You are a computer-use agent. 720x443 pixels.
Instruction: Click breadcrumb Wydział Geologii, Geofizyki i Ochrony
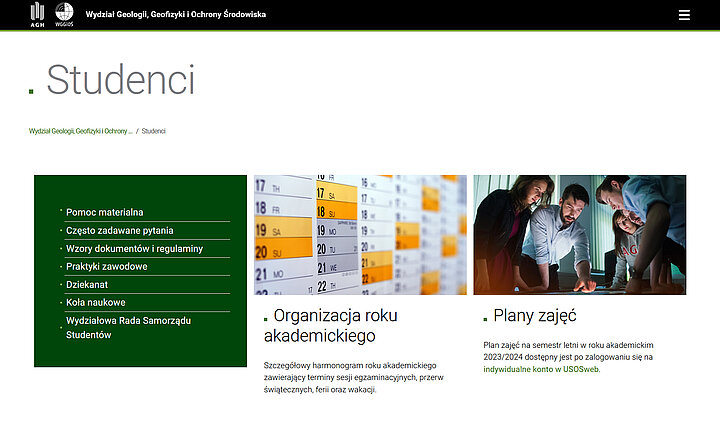(x=80, y=131)
